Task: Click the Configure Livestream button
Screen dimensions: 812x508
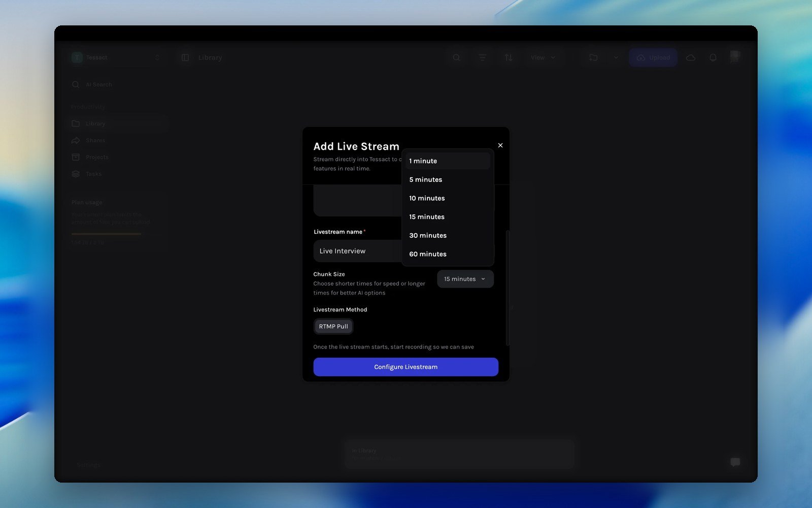Action: pos(406,367)
